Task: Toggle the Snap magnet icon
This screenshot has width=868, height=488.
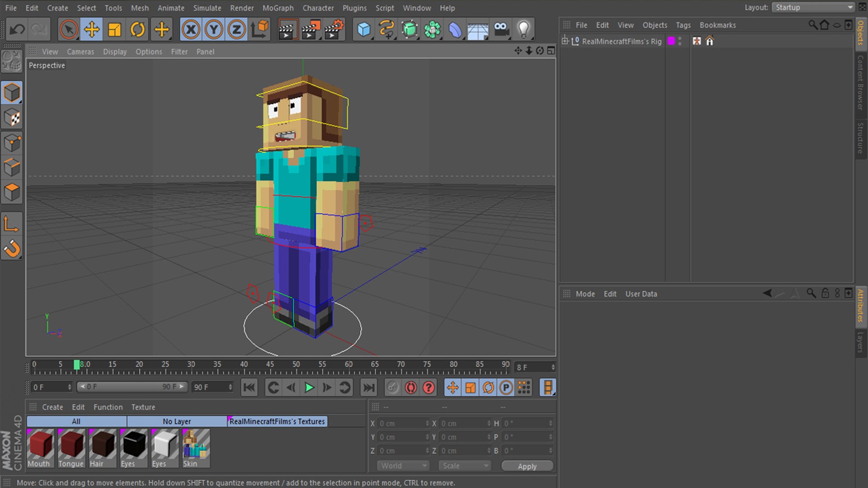Action: [12, 249]
